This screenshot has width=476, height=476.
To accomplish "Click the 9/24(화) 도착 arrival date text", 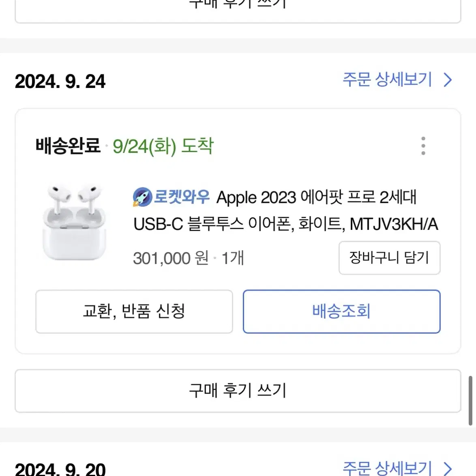I will (163, 146).
